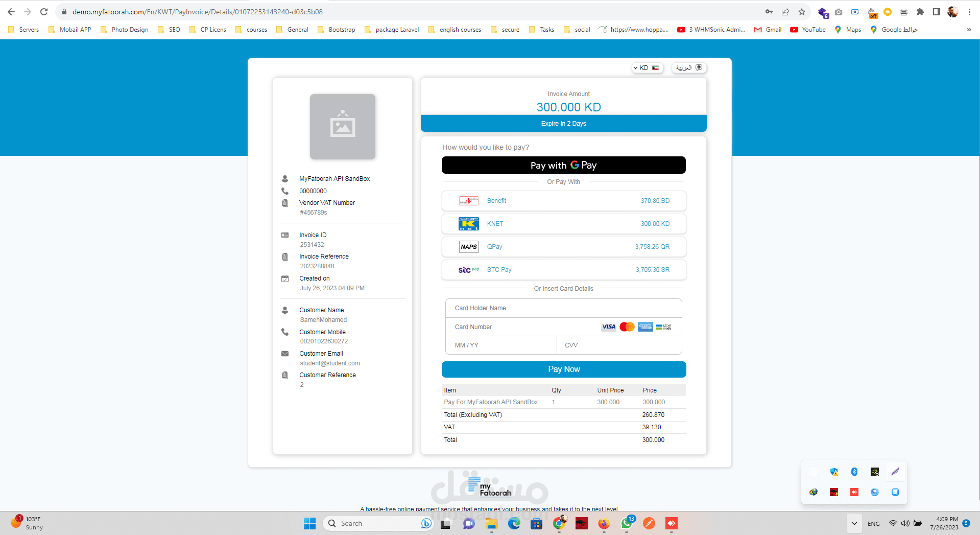
Task: Reload the page with the refresh icon
Action: click(44, 12)
